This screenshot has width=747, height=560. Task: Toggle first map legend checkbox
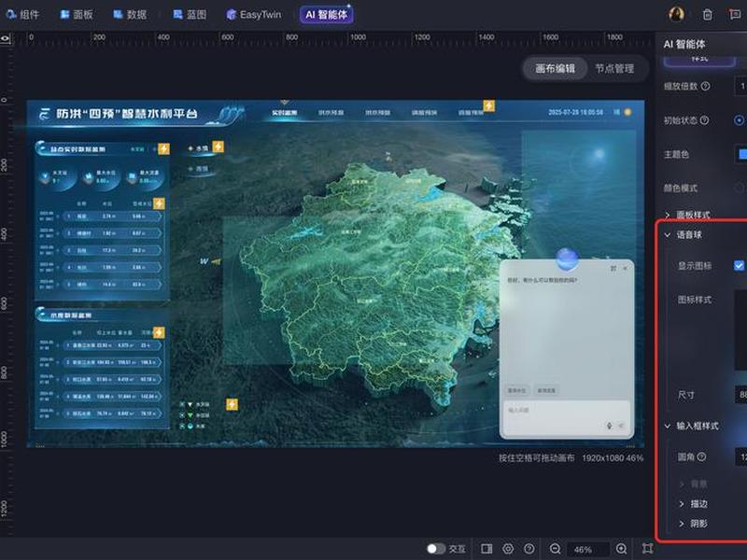pyautogui.click(x=182, y=404)
